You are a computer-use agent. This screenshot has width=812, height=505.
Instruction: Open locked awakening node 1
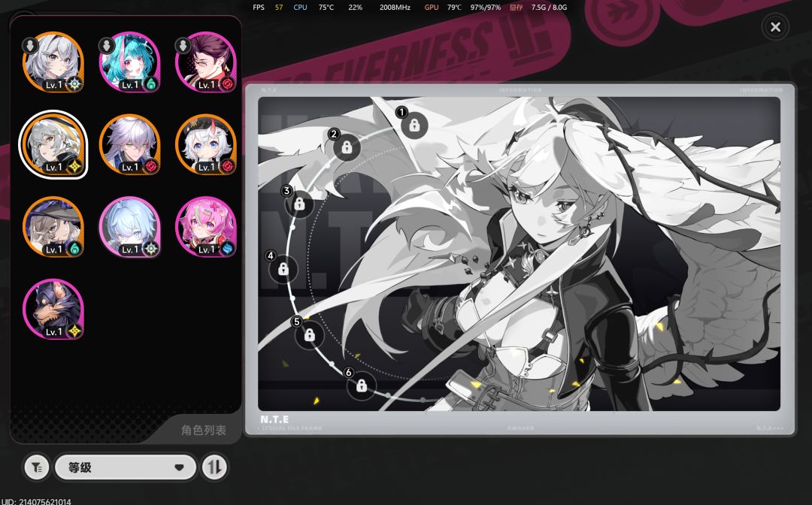click(x=414, y=125)
